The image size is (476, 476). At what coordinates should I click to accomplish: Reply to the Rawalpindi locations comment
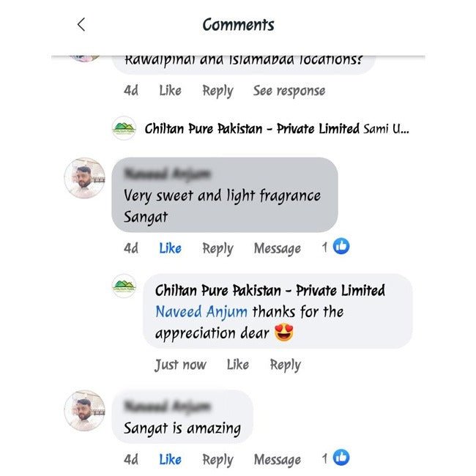(x=217, y=92)
